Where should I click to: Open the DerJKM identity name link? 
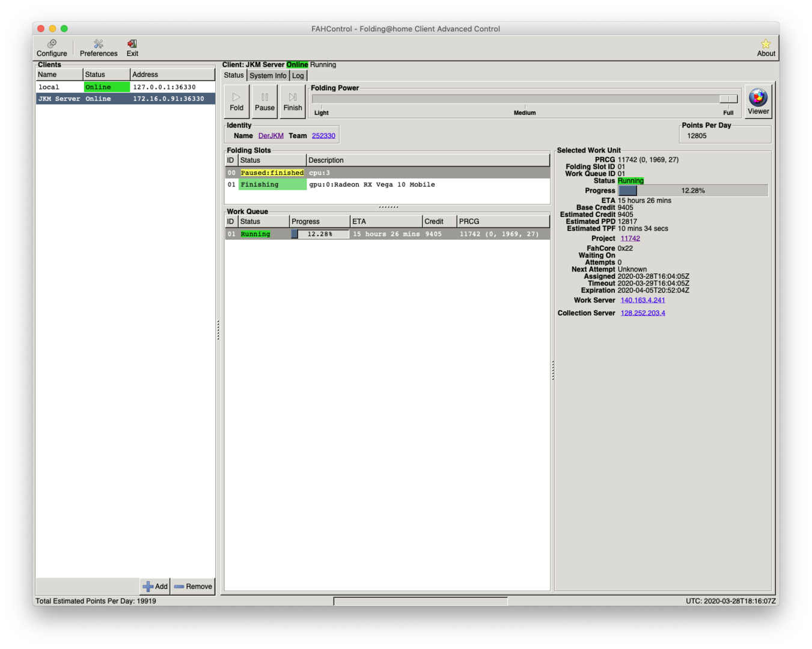click(270, 136)
